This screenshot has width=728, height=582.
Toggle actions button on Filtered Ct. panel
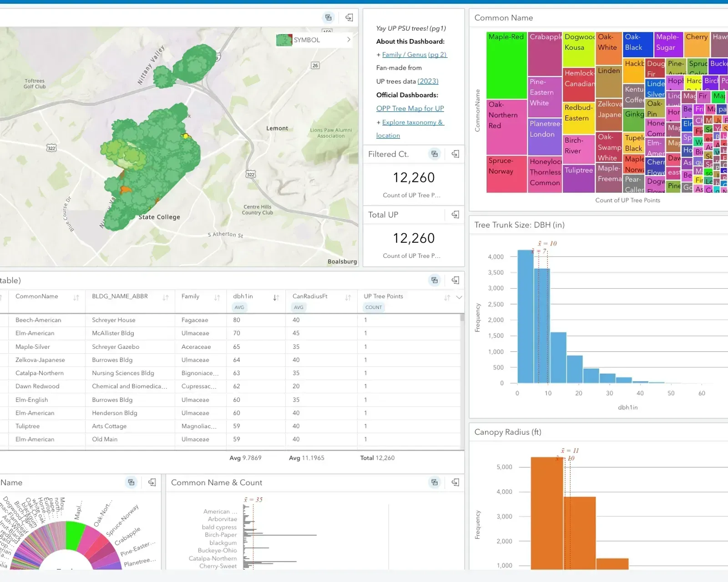point(435,154)
